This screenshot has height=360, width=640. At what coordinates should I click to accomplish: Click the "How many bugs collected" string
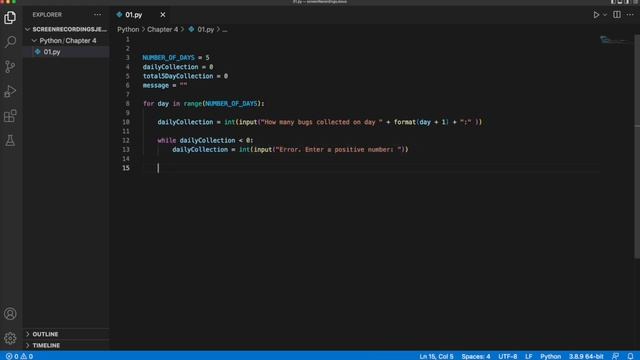[x=322, y=122]
